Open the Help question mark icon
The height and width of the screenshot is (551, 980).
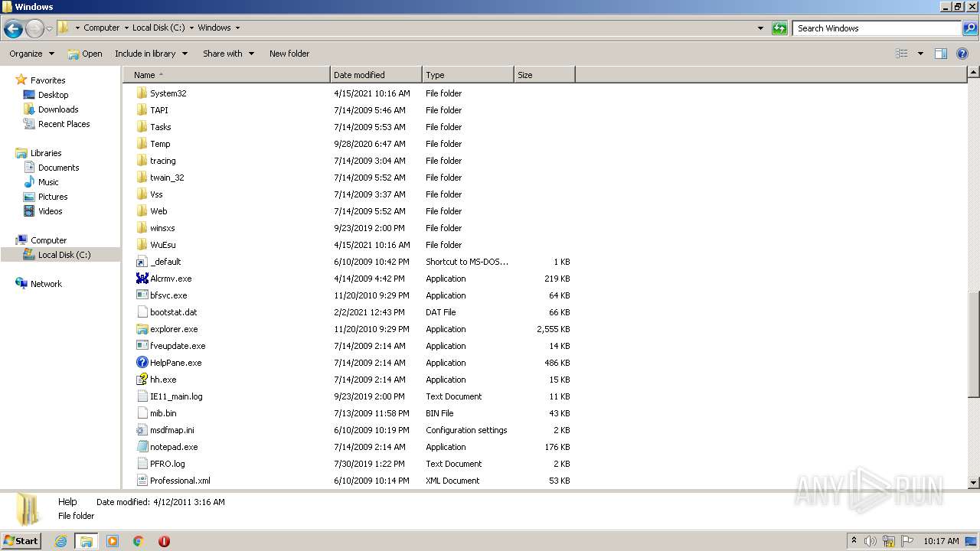[962, 54]
